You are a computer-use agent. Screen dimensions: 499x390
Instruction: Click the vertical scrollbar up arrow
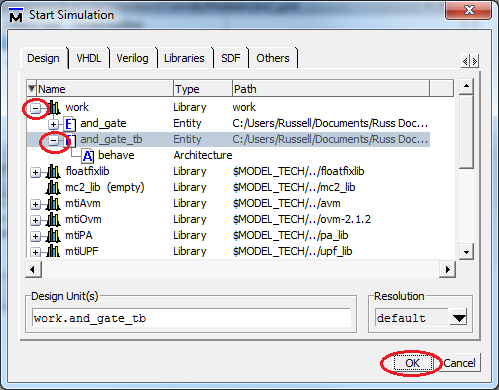coord(466,87)
